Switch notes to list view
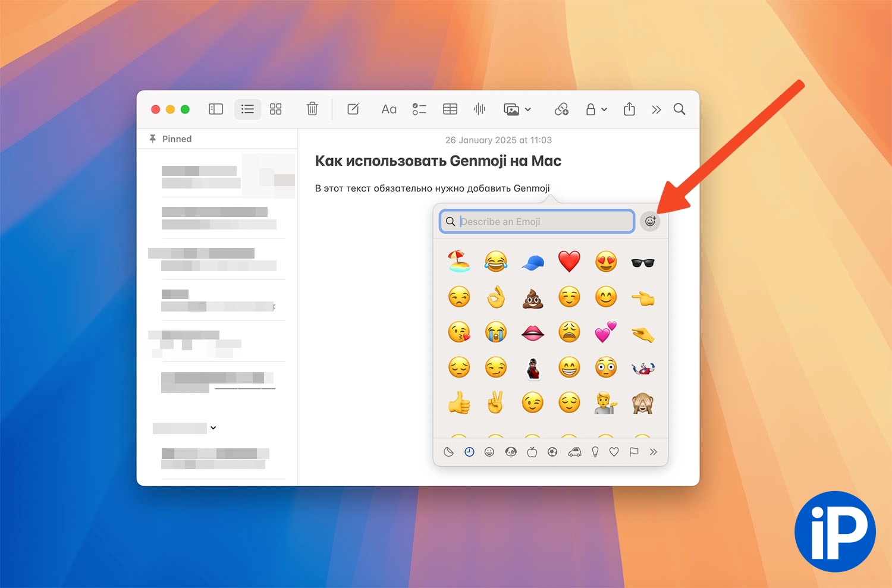Screen dimensions: 892x588 tap(247, 109)
